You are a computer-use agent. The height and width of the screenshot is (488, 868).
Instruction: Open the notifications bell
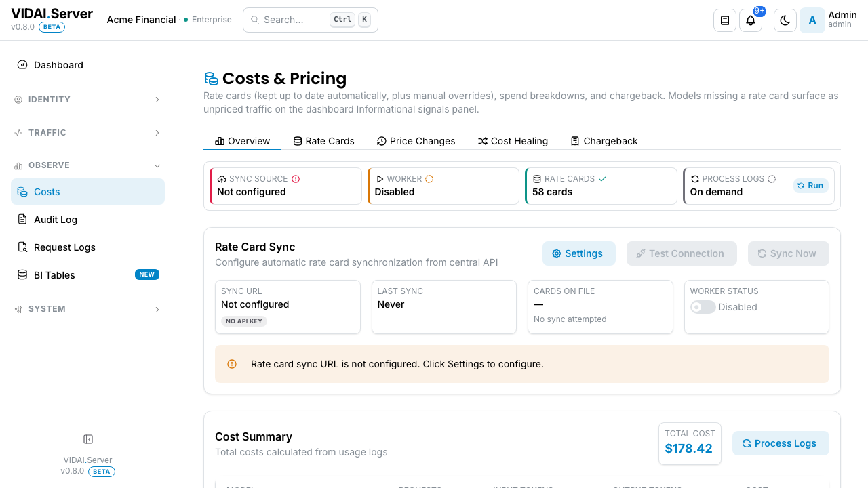pos(751,20)
